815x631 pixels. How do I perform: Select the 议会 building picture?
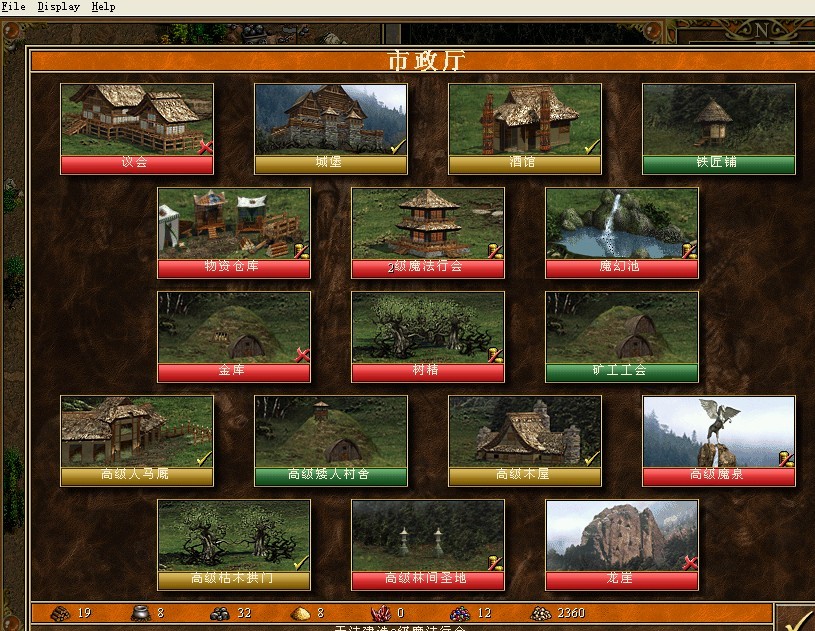coord(137,120)
